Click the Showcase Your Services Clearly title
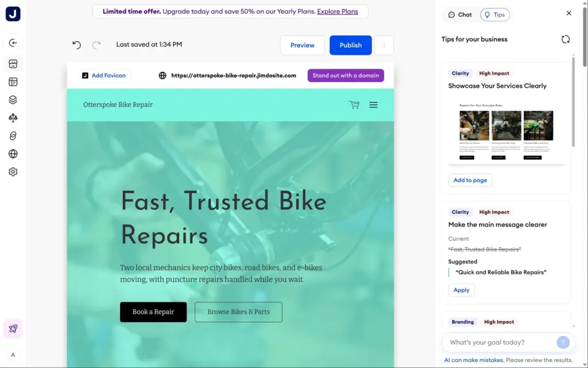The width and height of the screenshot is (588, 368). coord(497,86)
